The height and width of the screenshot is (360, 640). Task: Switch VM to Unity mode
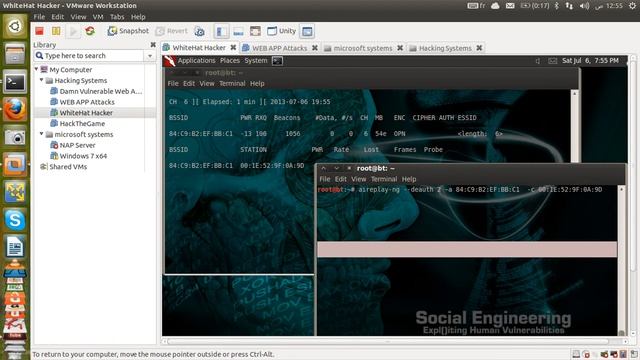coord(281,31)
